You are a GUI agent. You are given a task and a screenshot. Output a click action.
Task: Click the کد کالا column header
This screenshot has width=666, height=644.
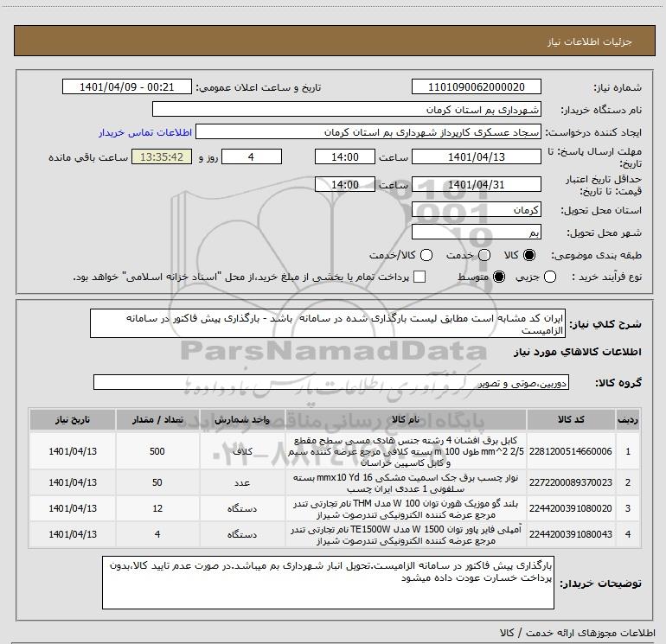571,420
